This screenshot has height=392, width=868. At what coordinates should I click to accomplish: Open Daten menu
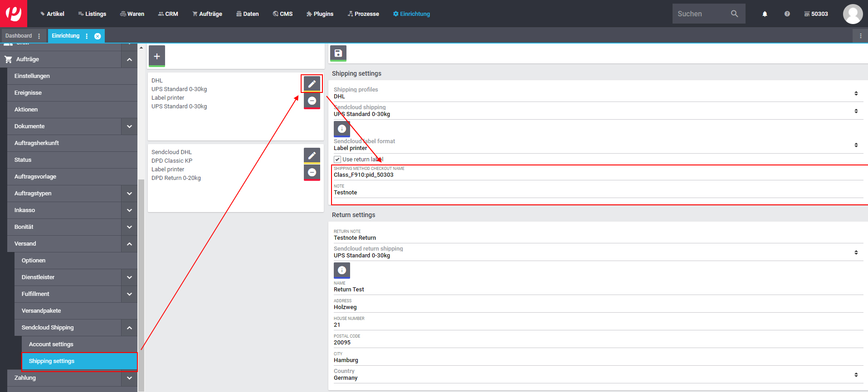pos(248,14)
